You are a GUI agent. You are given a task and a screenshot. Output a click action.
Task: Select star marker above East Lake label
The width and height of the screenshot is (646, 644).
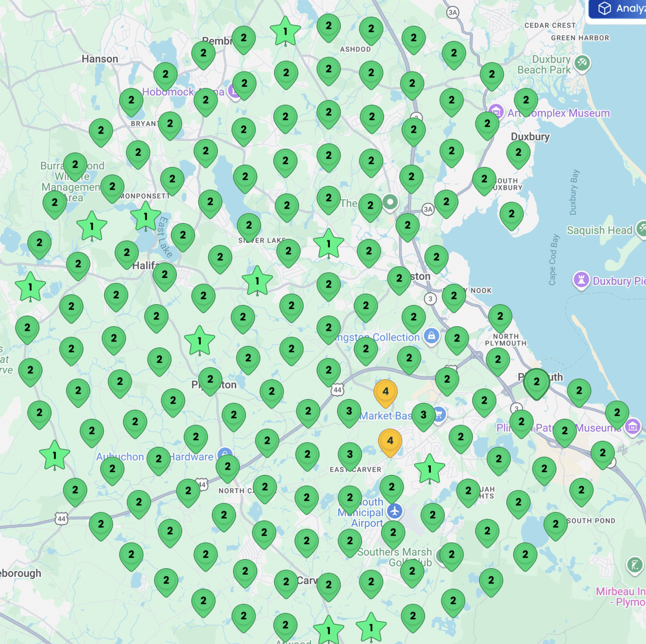pos(146,217)
